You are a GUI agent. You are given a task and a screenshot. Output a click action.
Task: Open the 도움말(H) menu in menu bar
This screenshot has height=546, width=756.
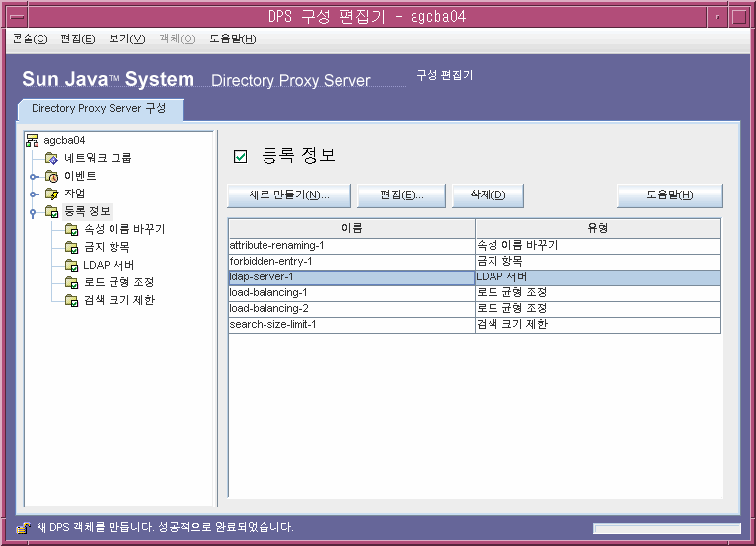pyautogui.click(x=232, y=39)
